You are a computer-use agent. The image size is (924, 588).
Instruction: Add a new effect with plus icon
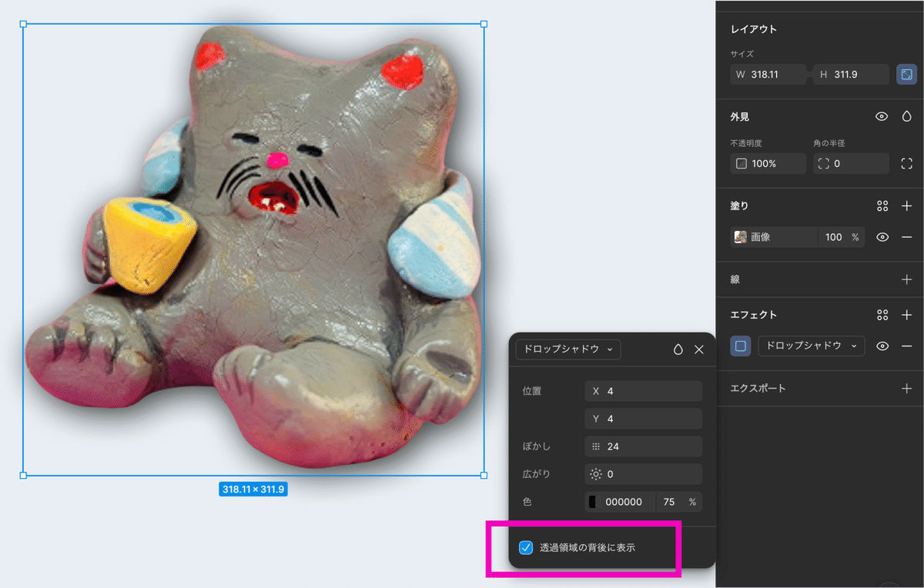pyautogui.click(x=906, y=315)
